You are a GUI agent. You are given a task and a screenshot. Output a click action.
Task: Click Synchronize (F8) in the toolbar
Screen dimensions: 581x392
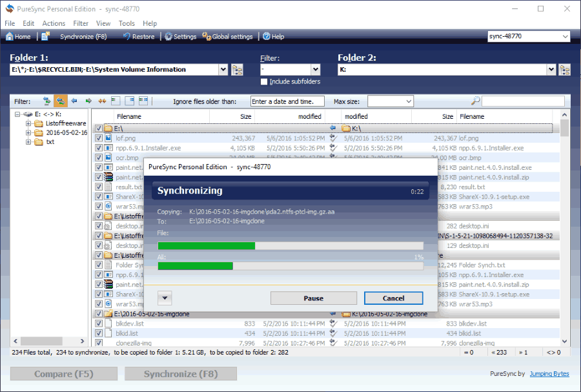coord(83,36)
